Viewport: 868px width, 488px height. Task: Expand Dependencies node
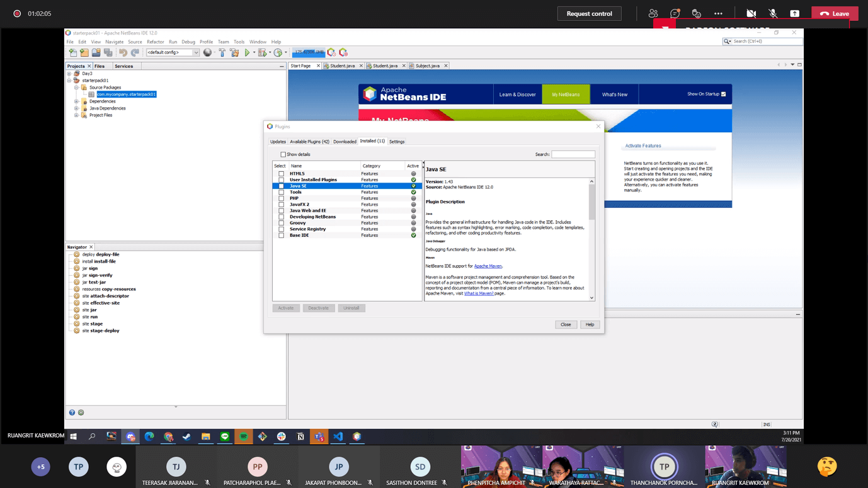(x=76, y=101)
